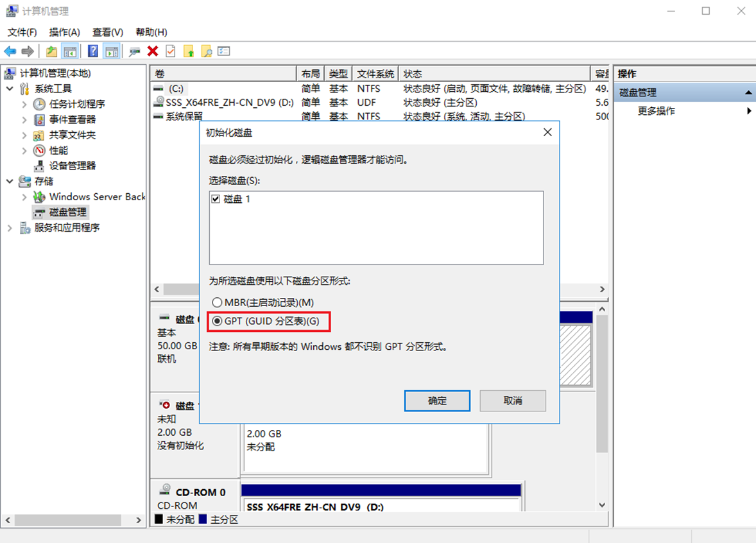This screenshot has height=543, width=756.
Task: Select 共享文件夹 in the tree
Action: 73,135
